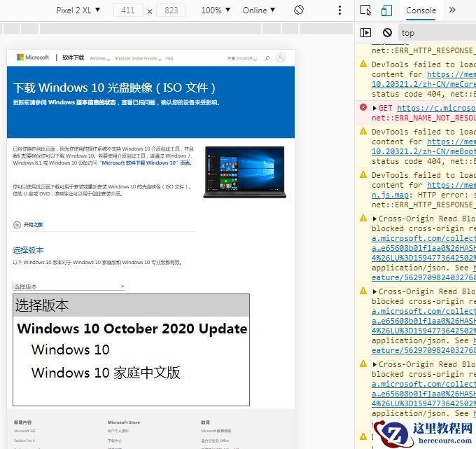Open the 选择版本 edition combo box
The image size is (476, 449).
(69, 286)
